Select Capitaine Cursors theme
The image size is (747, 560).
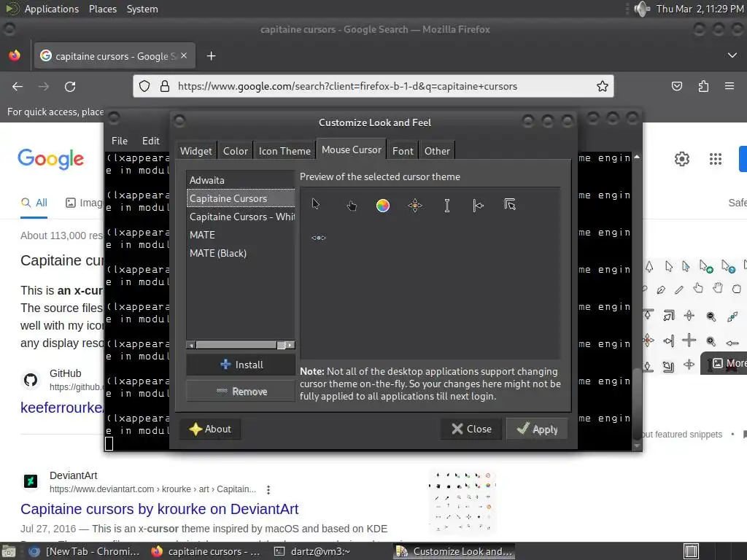(x=241, y=198)
